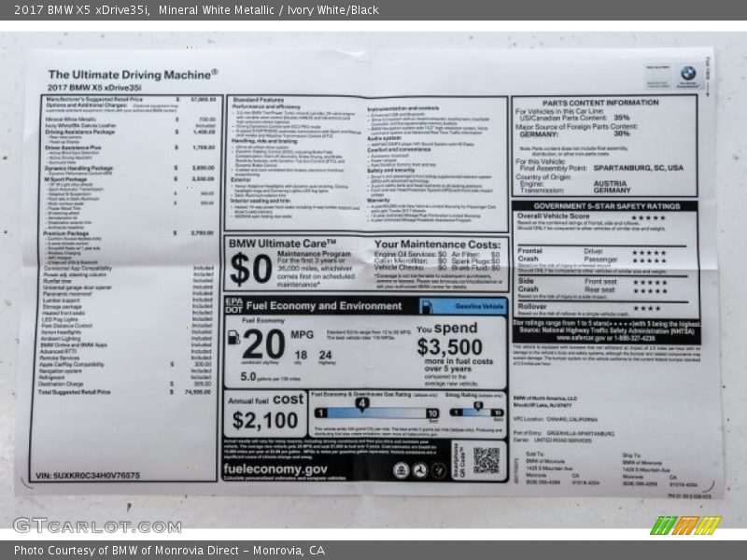Click the GTCarLot.com watermark logo
The width and height of the screenshot is (747, 560).
[97, 525]
